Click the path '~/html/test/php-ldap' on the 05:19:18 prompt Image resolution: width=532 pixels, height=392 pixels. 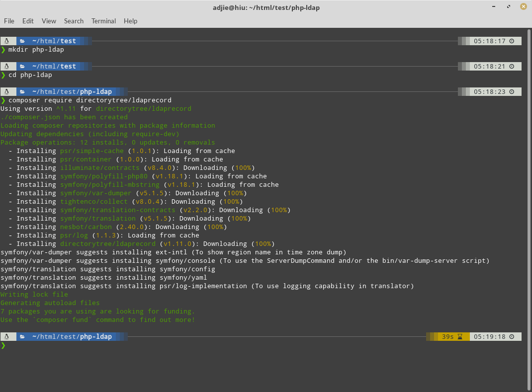coord(72,337)
